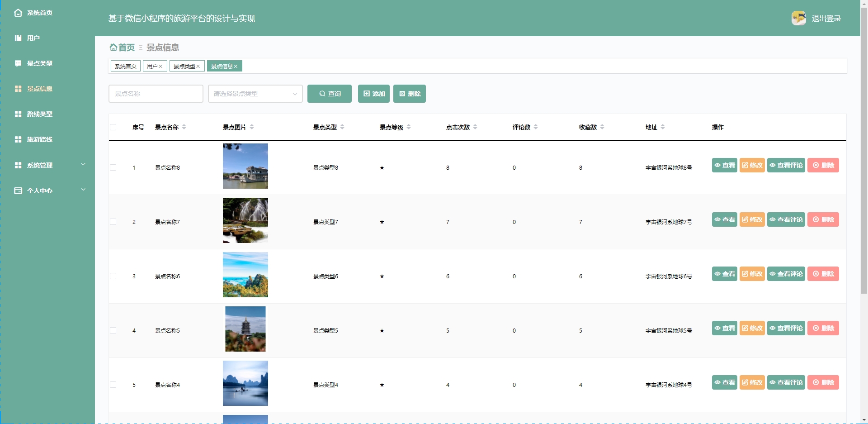Toggle the select-all header checkbox

(x=113, y=127)
